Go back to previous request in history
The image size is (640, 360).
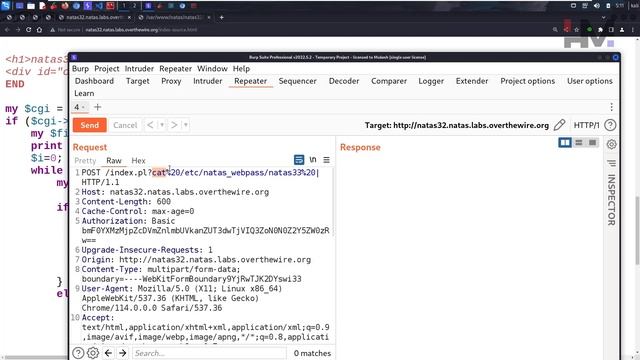[150, 125]
